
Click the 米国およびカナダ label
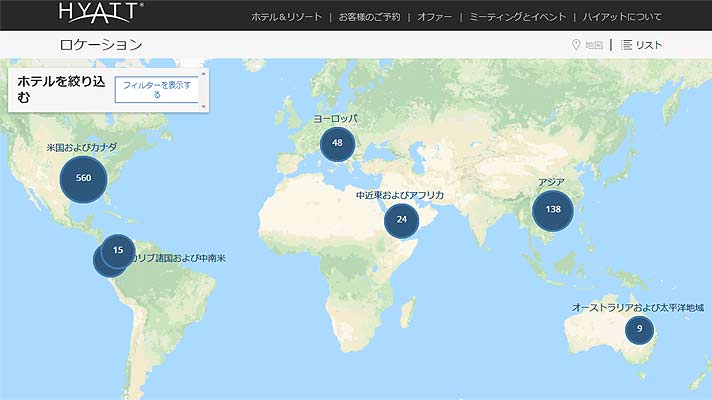point(82,148)
